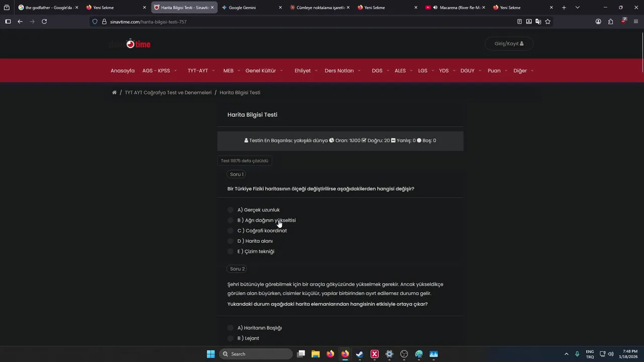Go to Anasayfa in the navigation bar
Viewport: 644px width, 362px height.
coord(123,71)
